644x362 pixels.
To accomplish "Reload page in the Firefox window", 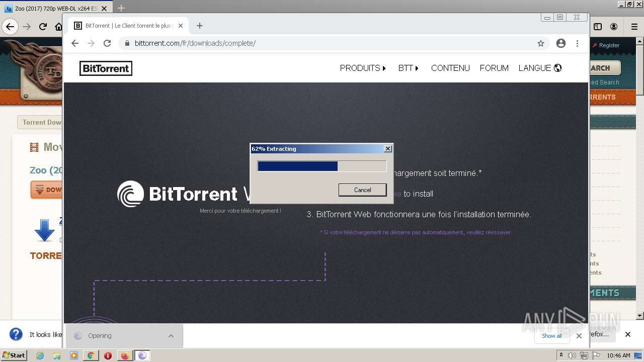I will (43, 27).
